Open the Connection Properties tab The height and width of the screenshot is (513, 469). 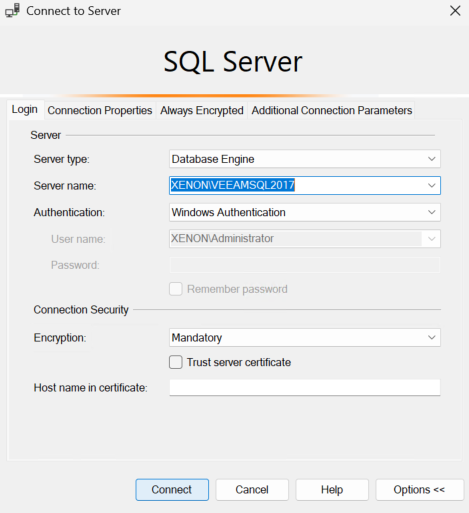pyautogui.click(x=100, y=110)
